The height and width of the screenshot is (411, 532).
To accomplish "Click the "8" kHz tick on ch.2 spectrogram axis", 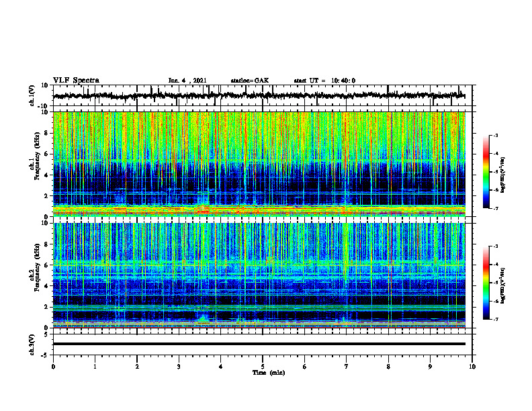I will coord(46,244).
